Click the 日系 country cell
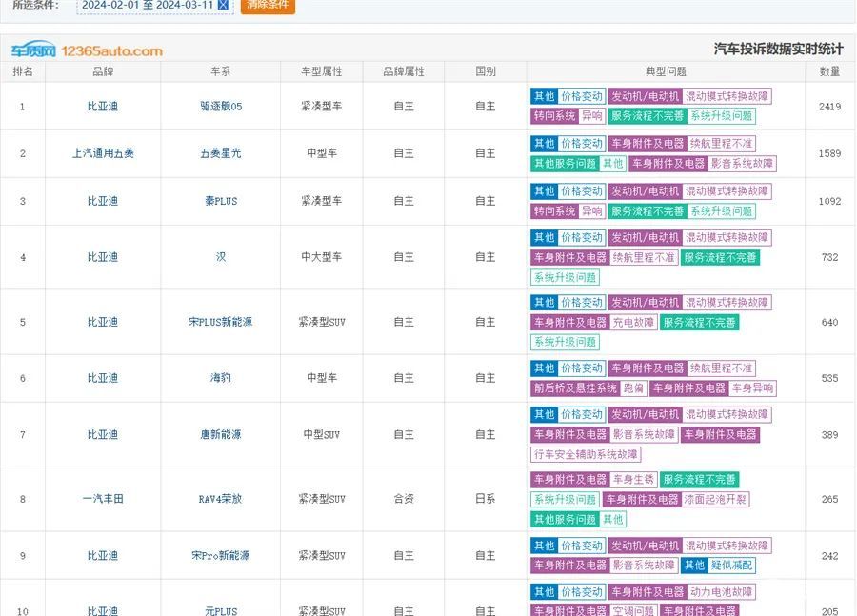This screenshot has height=616, width=857. point(486,499)
